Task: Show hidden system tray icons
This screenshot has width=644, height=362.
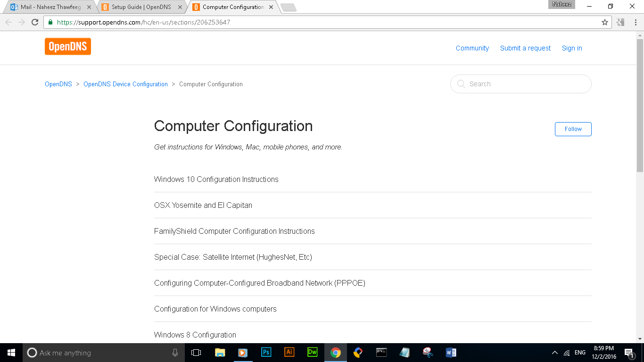Action: pyautogui.click(x=555, y=353)
